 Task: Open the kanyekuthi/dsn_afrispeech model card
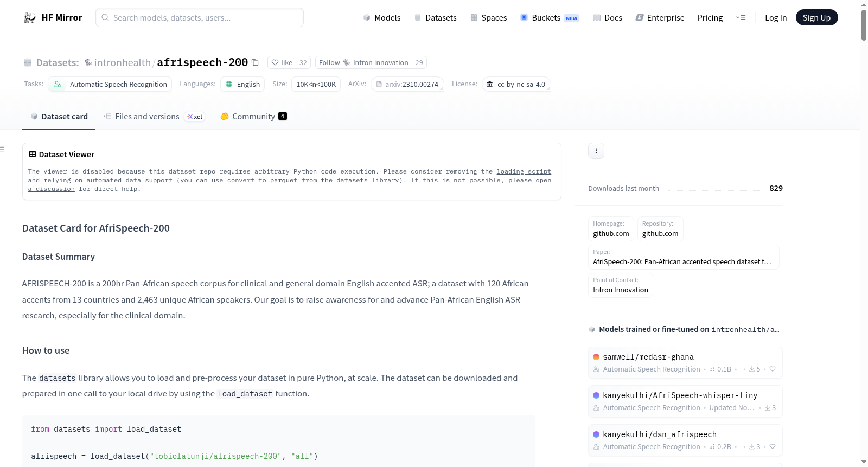tap(685, 440)
